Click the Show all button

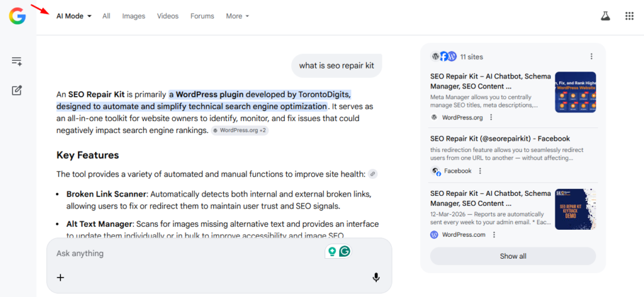coord(513,256)
